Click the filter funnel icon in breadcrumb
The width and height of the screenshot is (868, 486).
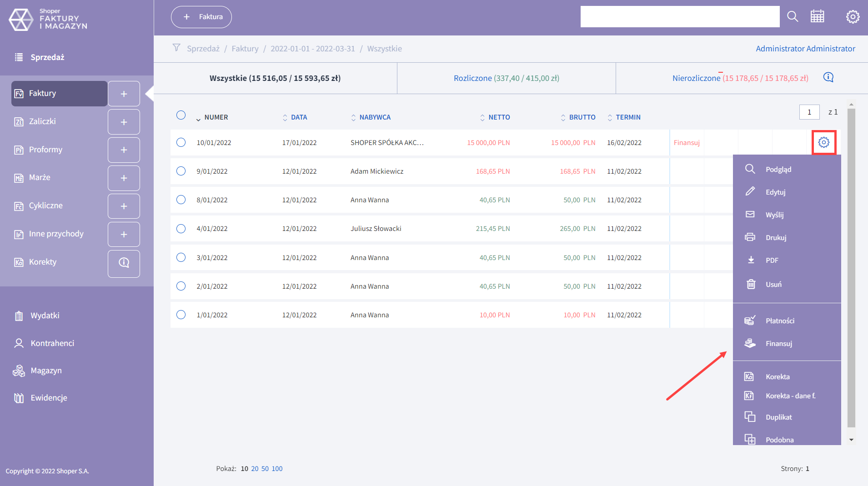pyautogui.click(x=176, y=48)
